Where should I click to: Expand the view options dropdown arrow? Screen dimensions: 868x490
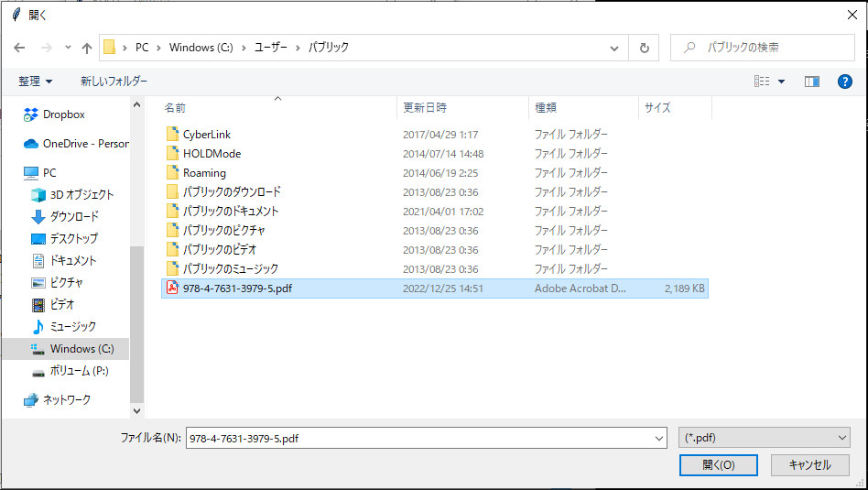click(x=781, y=82)
